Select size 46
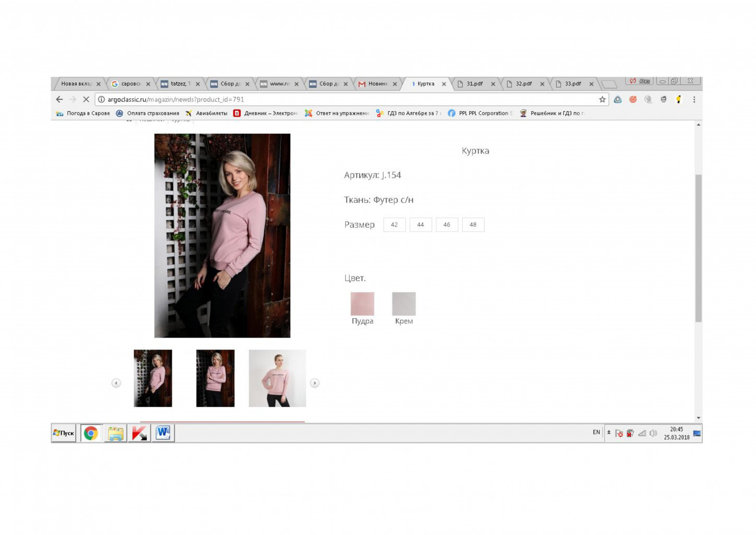The image size is (756, 535). pyautogui.click(x=446, y=225)
